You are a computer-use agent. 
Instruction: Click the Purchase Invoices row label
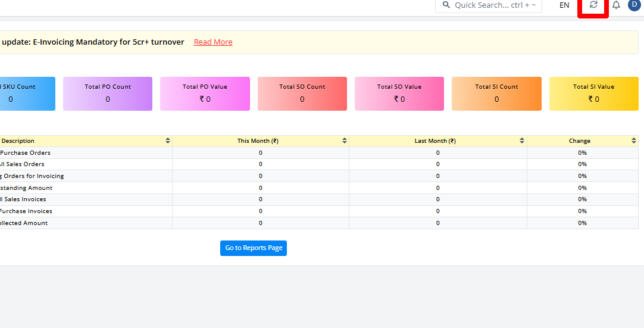pos(26,211)
